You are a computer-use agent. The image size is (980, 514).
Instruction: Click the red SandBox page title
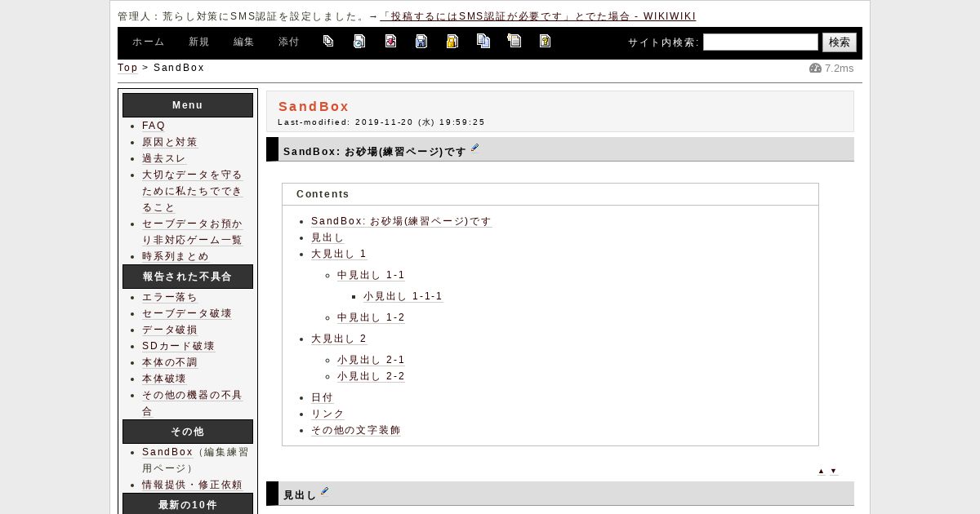tap(314, 106)
